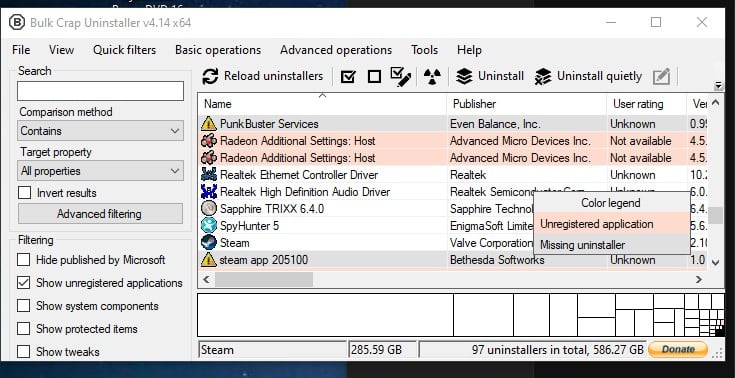Viewport: 735px width, 378px height.
Task: Click the Search text input field
Action: tap(100, 91)
